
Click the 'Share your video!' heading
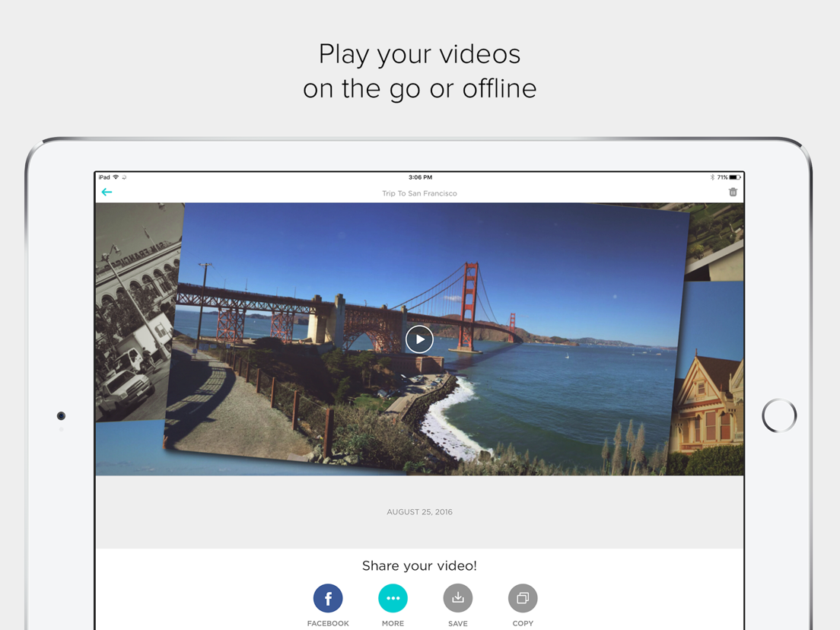tap(419, 566)
